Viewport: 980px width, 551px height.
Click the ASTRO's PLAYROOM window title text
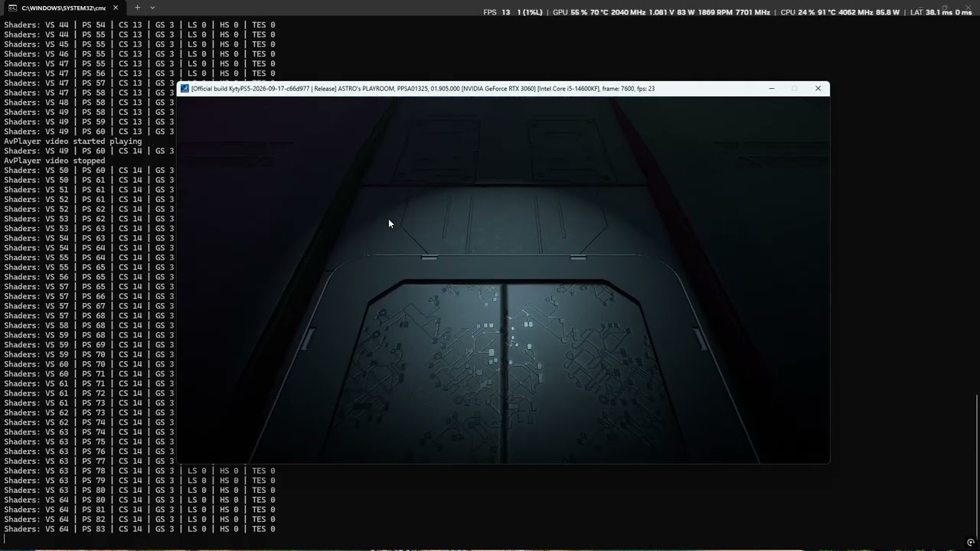click(x=423, y=89)
